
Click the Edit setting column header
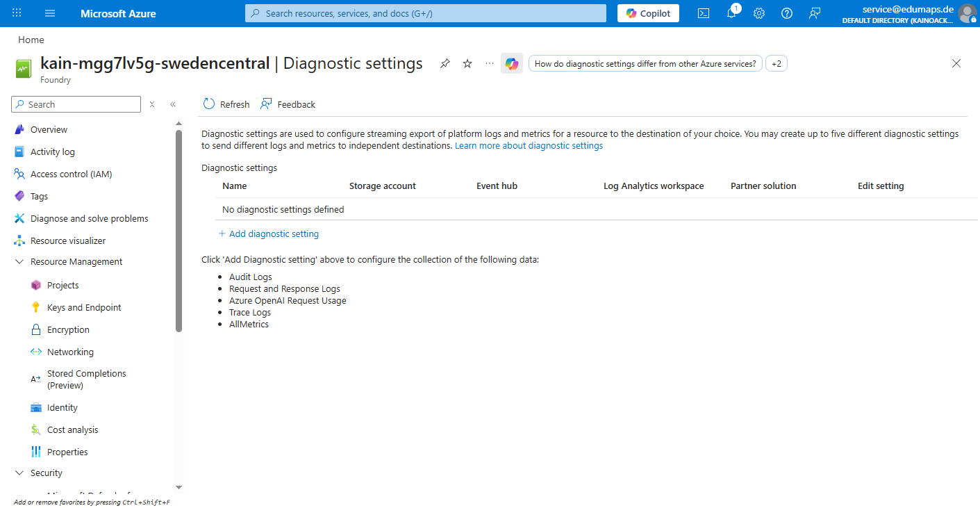click(x=881, y=186)
